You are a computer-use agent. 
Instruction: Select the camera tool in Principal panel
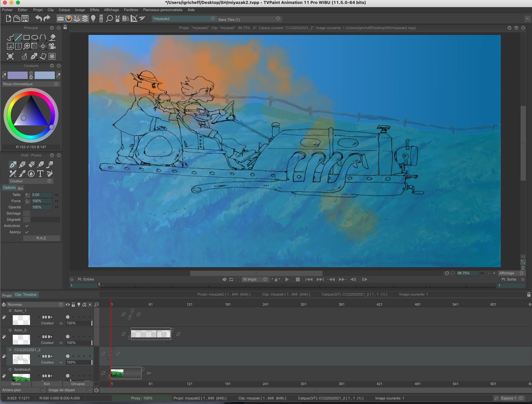click(x=52, y=46)
